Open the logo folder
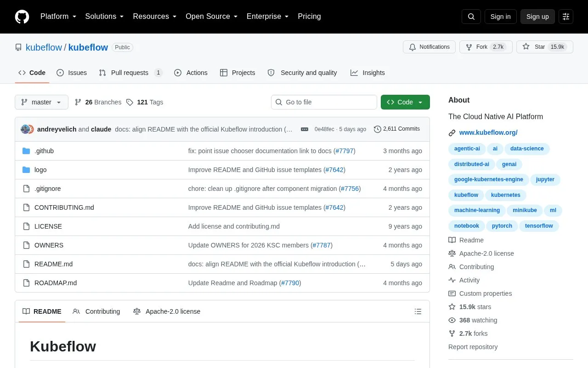Screen dimensions: 588x368 [40, 170]
